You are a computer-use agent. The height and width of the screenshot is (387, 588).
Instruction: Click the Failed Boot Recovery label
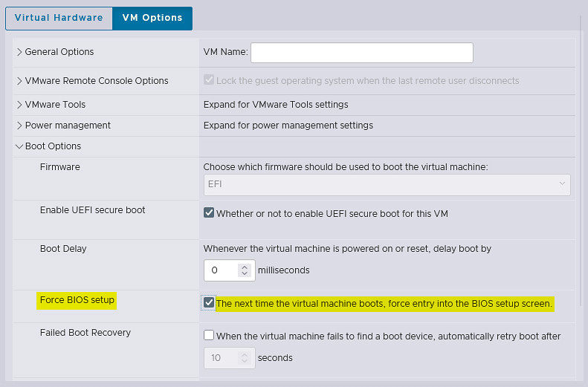(85, 333)
